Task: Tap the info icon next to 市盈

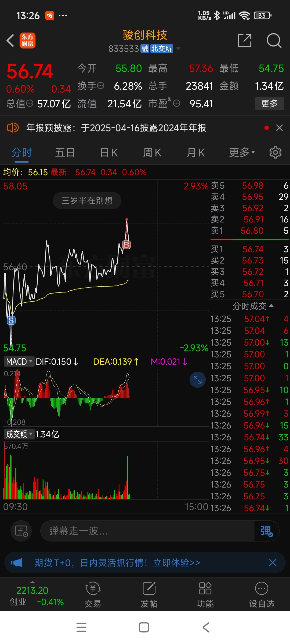Action: (176, 103)
